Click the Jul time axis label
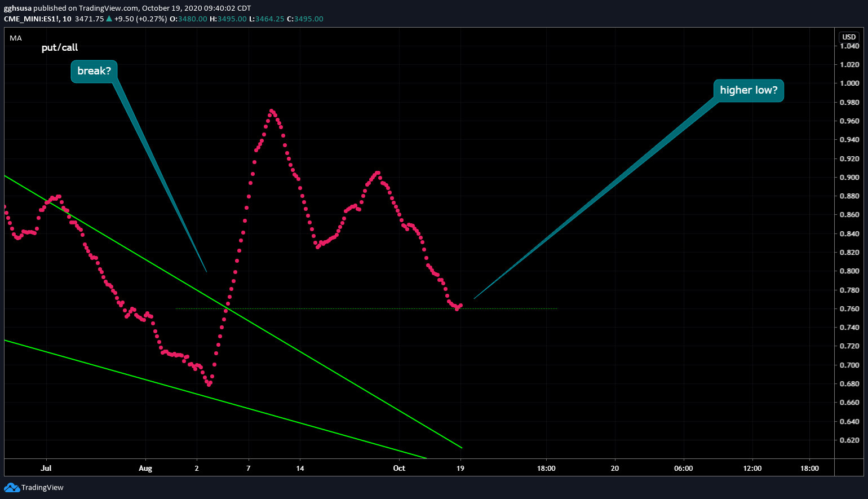Screen dimensions: 868x499 (46, 468)
